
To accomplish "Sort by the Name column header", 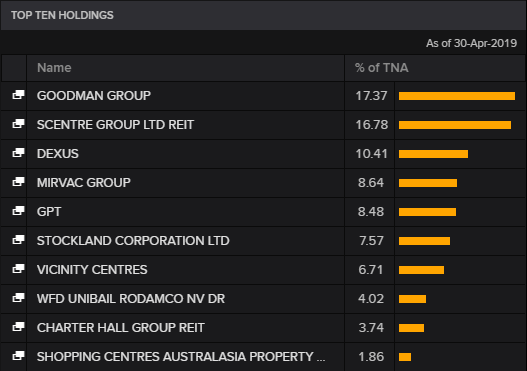I will 54,68.
